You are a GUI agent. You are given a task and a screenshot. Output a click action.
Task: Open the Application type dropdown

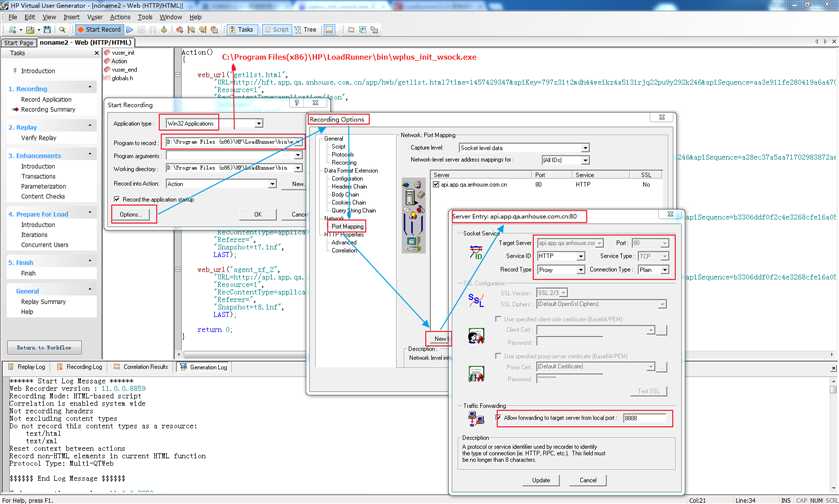click(259, 124)
